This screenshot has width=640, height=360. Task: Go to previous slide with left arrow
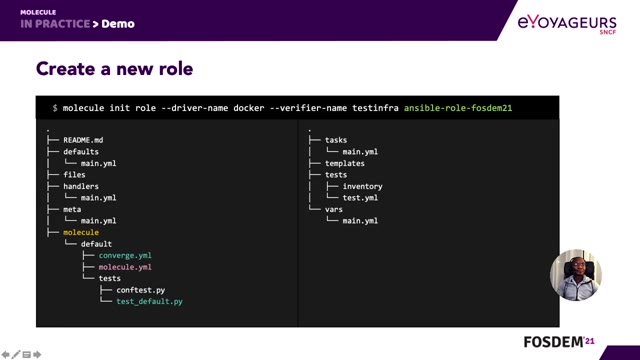[x=6, y=354]
